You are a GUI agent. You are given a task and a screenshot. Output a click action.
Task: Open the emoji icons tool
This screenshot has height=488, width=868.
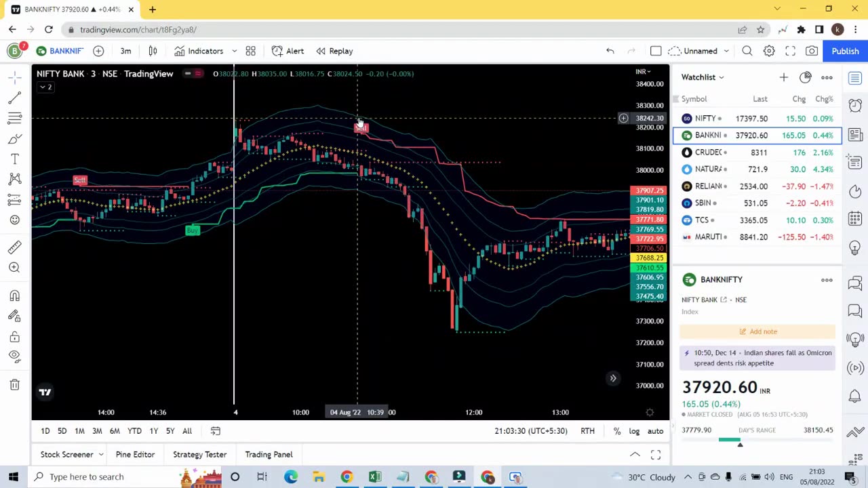(14, 220)
